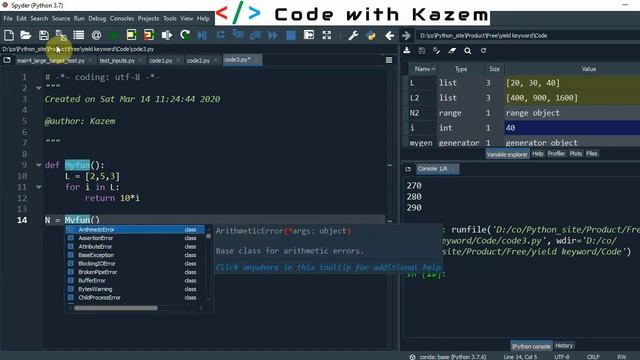640x360 pixels.
Task: Re-run last script icon
Action: click(x=185, y=35)
